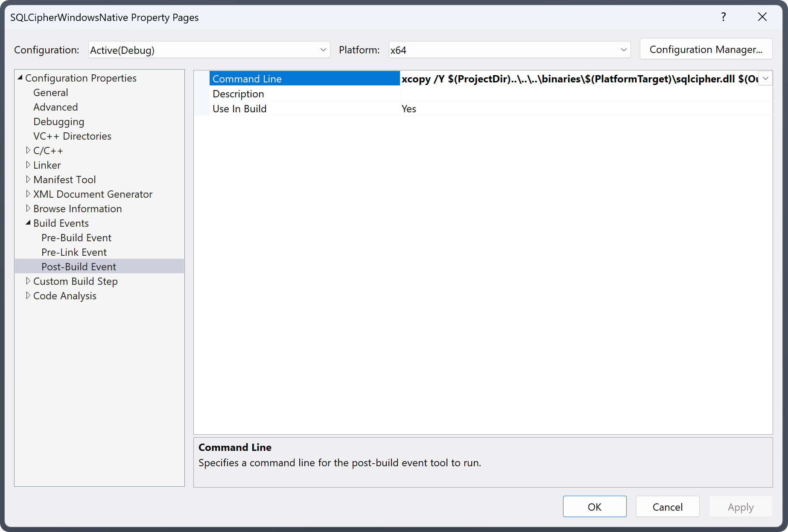Open the Configuration dropdown showing Active(Debug)
This screenshot has width=788, height=532.
[209, 50]
